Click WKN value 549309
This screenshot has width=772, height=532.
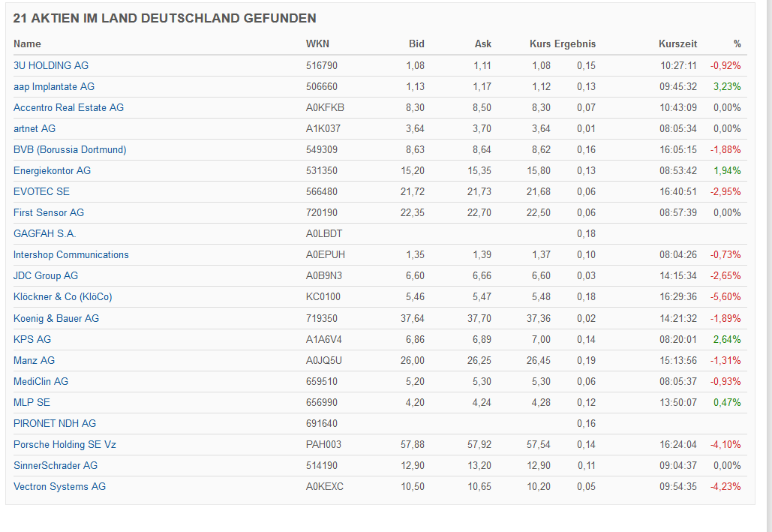pyautogui.click(x=322, y=150)
